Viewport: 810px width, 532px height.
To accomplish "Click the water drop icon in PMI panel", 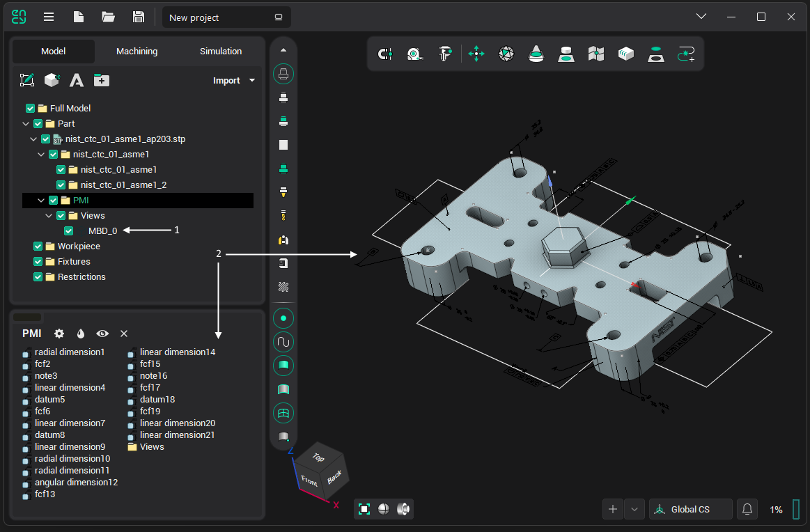I will coord(80,334).
